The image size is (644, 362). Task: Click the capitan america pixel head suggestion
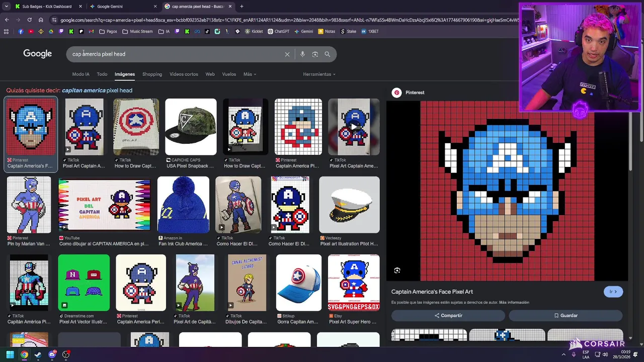(97, 90)
